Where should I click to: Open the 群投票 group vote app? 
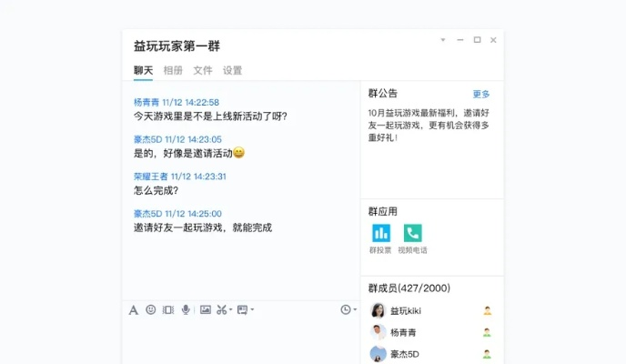click(380, 233)
